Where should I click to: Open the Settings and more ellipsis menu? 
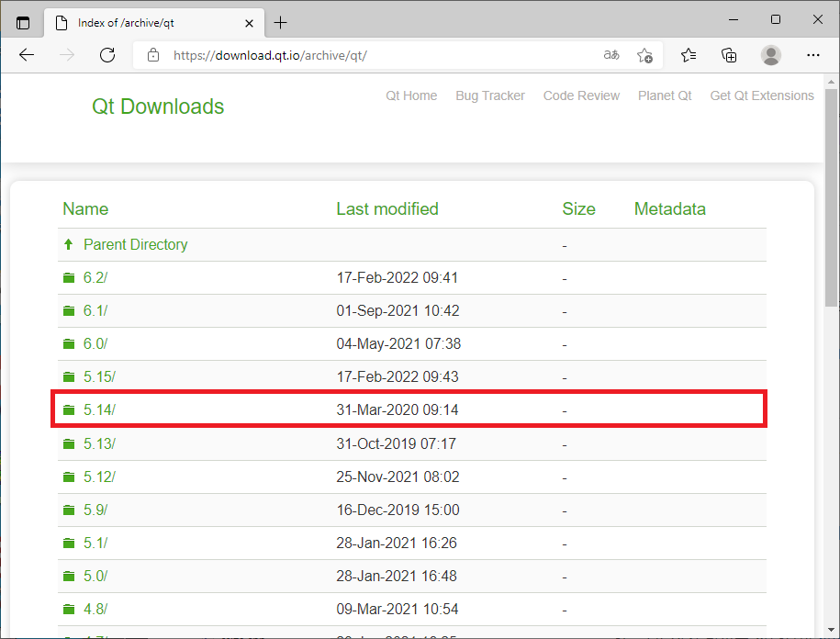(812, 55)
